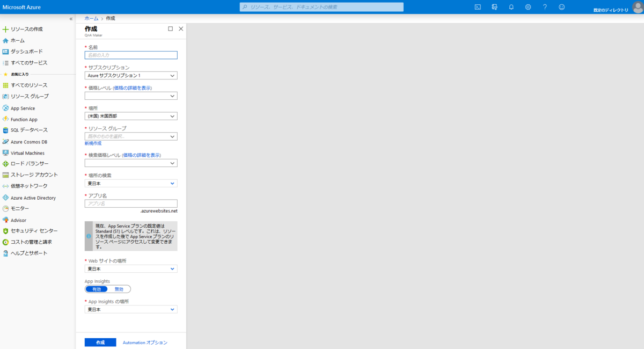Click the home icon in the sidebar

click(x=5, y=40)
